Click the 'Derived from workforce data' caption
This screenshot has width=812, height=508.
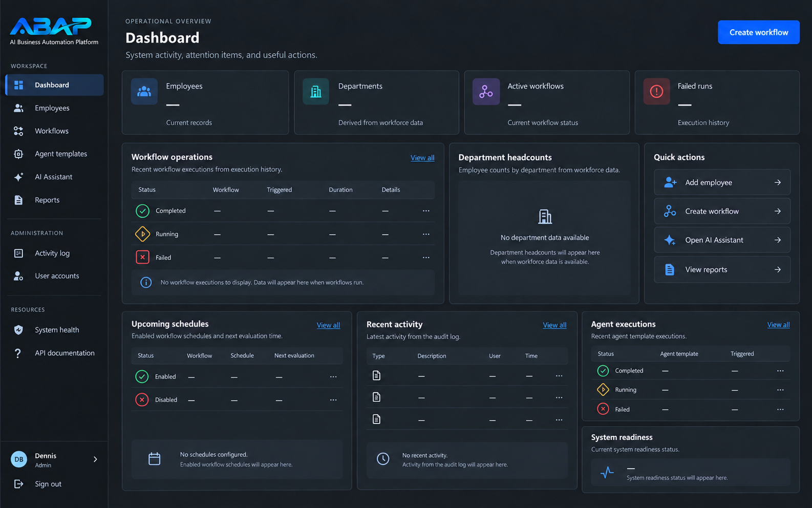pos(380,123)
